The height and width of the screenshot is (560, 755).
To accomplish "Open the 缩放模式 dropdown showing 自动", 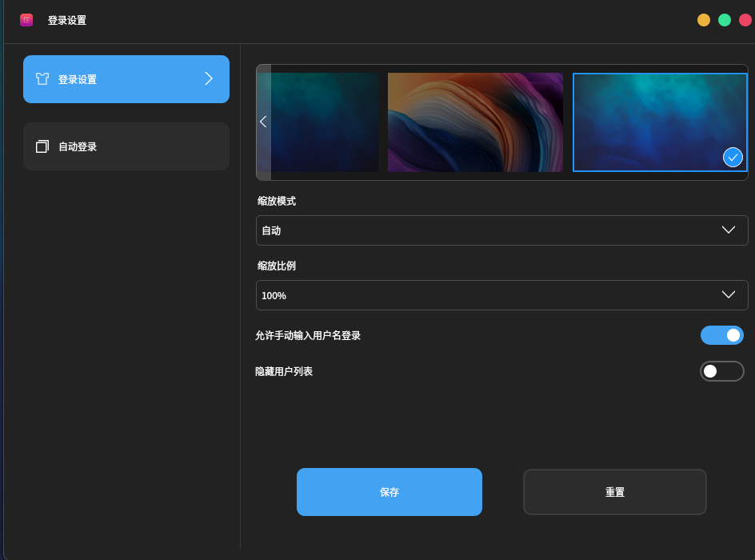I will tap(501, 230).
